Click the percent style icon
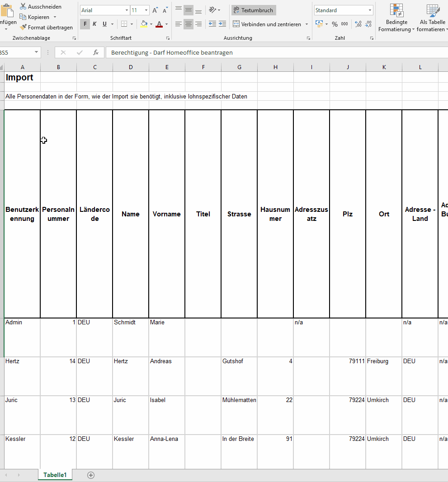The width and height of the screenshot is (448, 482). pos(335,24)
